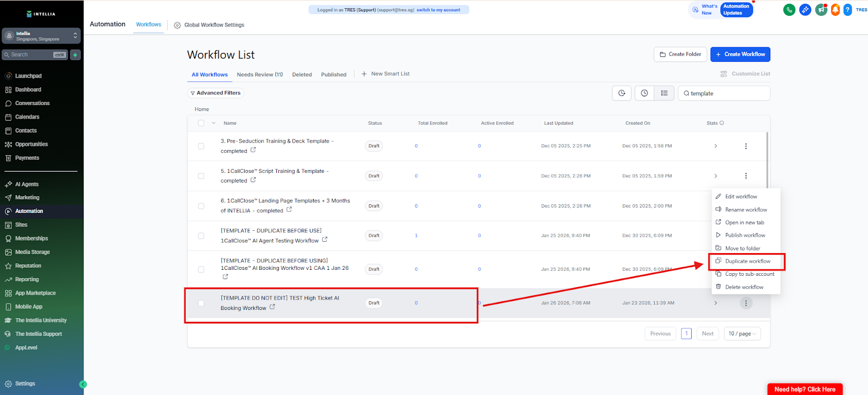Click the sidebar Search box
This screenshot has width=868, height=395.
[35, 55]
